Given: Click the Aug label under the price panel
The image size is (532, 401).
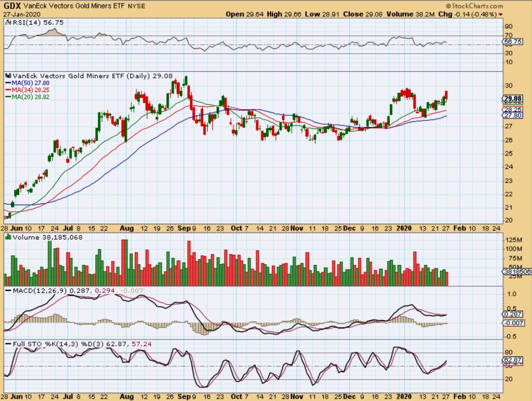Looking at the screenshot, I should coord(126,228).
